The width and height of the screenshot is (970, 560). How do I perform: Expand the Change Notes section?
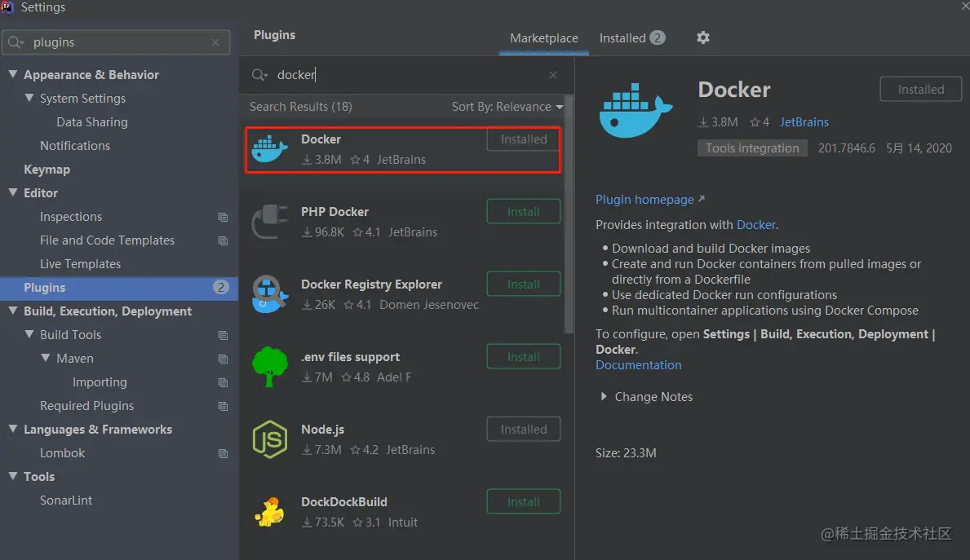604,397
